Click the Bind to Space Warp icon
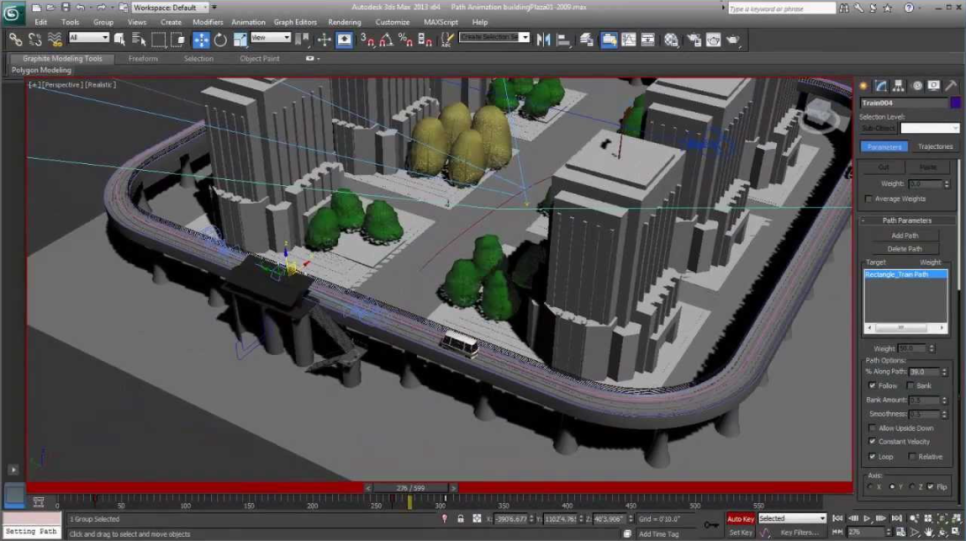The image size is (966, 541). 55,40
